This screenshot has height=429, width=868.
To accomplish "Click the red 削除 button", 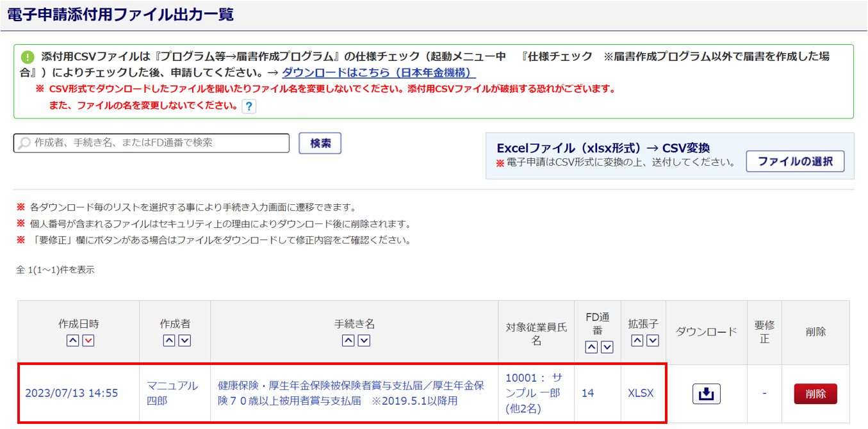I will pos(815,394).
